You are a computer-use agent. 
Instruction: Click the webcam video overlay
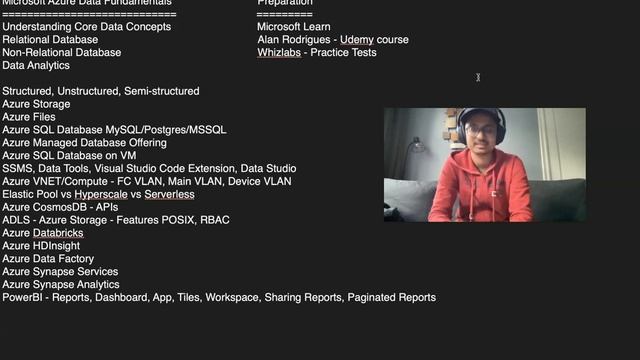485,165
